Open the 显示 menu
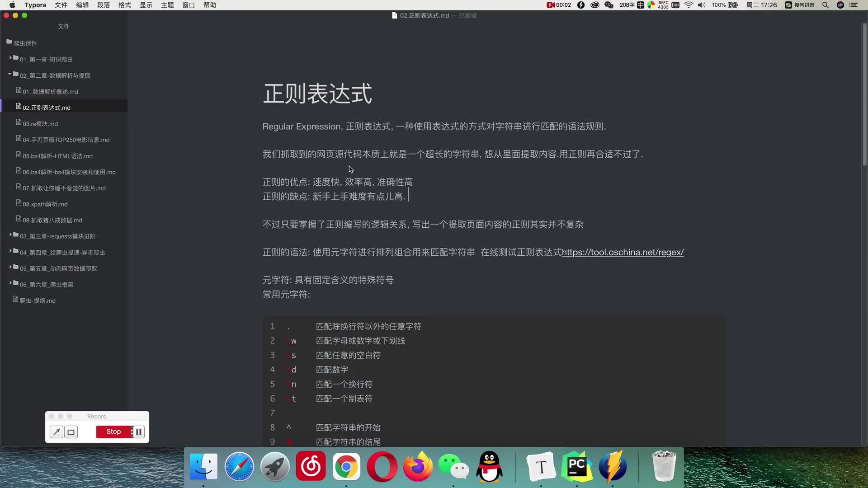868x488 pixels. (146, 5)
